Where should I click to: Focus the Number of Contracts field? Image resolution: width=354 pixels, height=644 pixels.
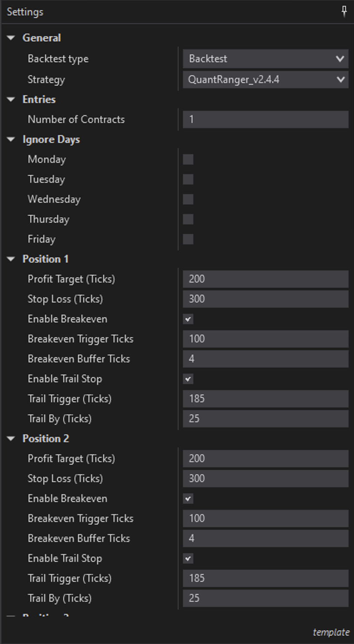coord(265,119)
